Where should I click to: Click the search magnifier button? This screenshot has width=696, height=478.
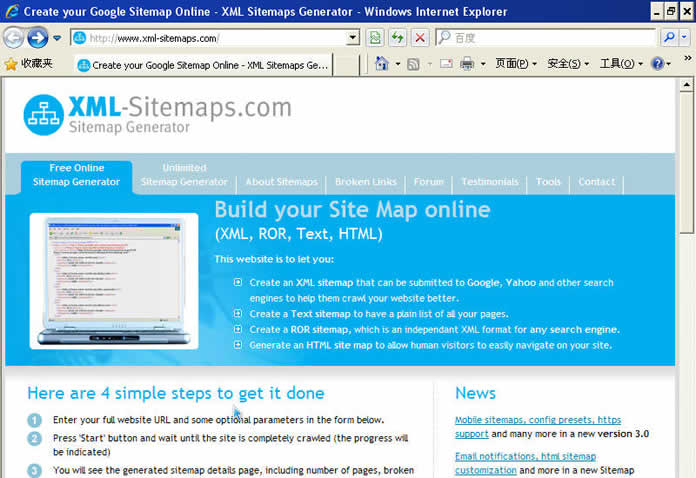[x=669, y=38]
